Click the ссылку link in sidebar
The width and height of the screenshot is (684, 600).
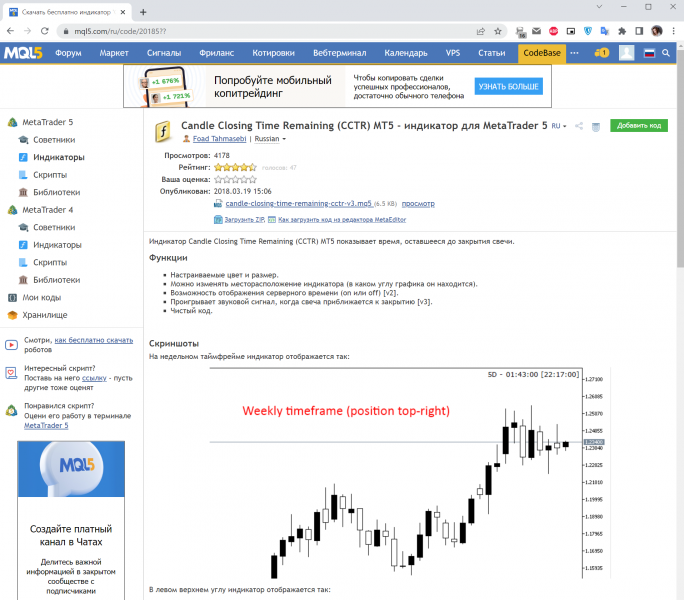(94, 378)
